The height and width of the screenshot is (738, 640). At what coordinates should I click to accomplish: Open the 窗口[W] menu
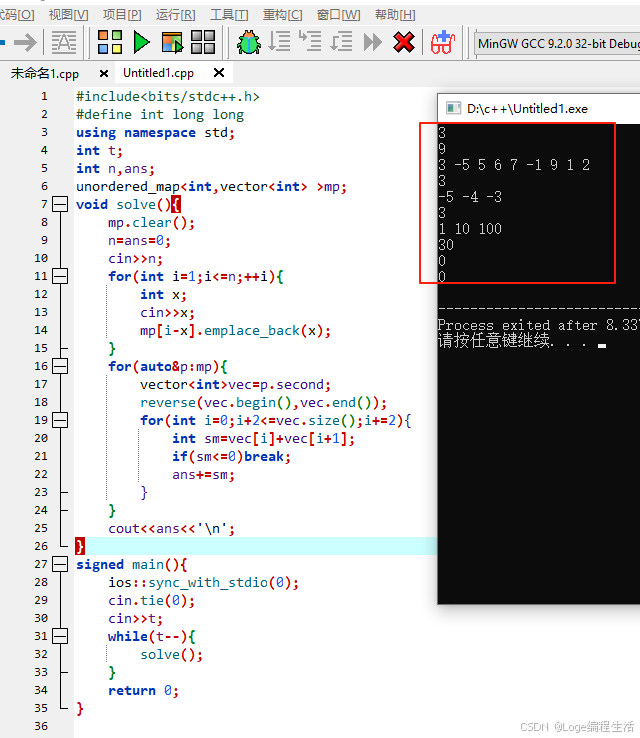tap(338, 15)
